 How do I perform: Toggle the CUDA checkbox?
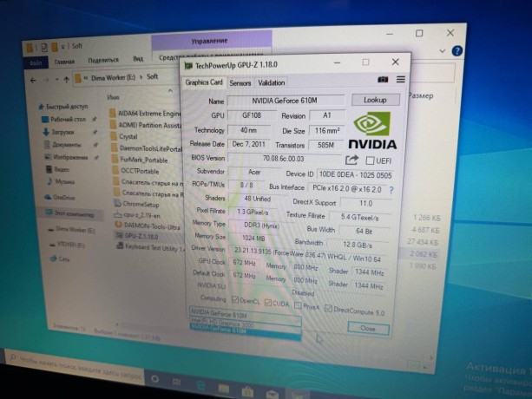(267, 303)
